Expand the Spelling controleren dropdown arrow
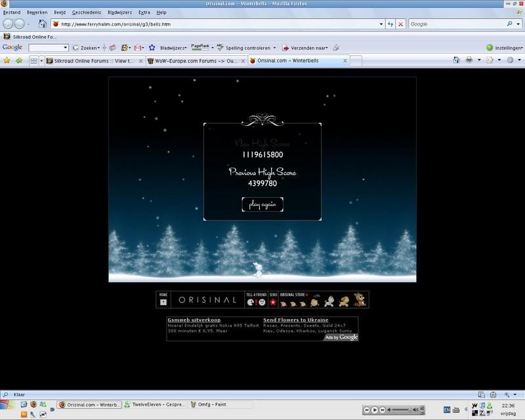The image size is (525, 420). [x=274, y=48]
